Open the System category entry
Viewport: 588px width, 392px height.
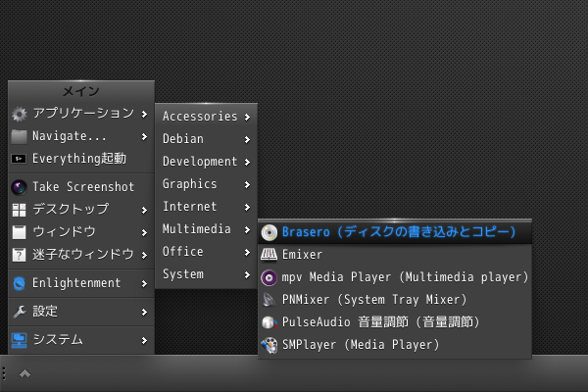206,274
